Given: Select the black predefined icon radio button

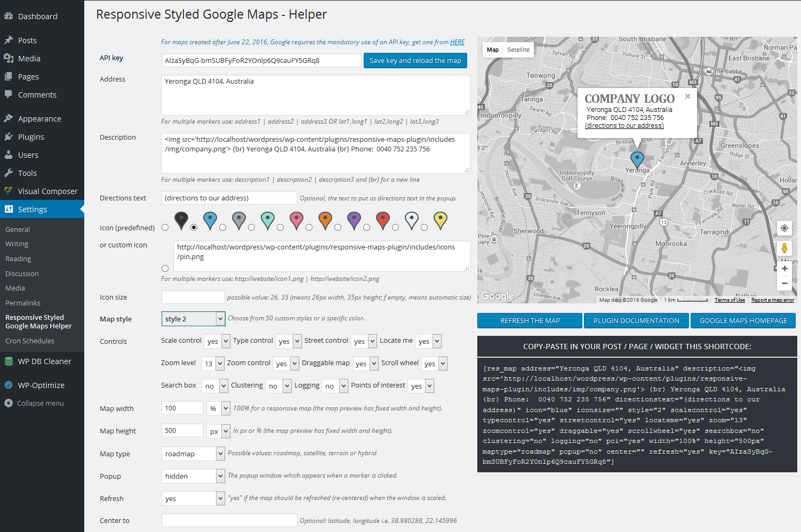Looking at the screenshot, I should click(x=165, y=228).
